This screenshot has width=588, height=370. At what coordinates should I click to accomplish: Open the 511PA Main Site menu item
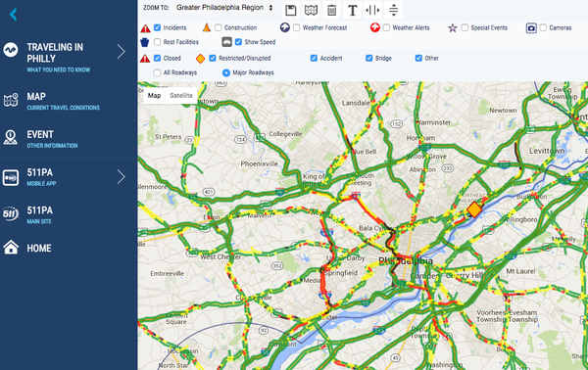coord(69,214)
